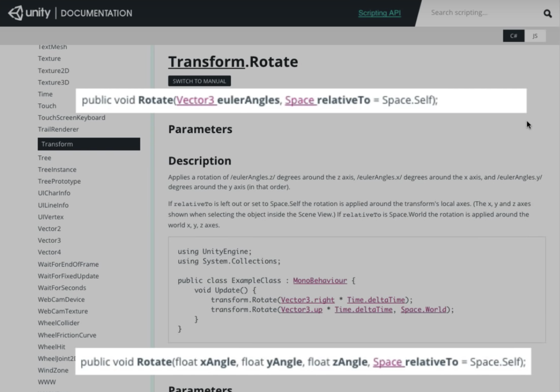Viewport: 560px width, 392px height.
Task: Select Texture3D in the sidebar
Action: pyautogui.click(x=54, y=83)
